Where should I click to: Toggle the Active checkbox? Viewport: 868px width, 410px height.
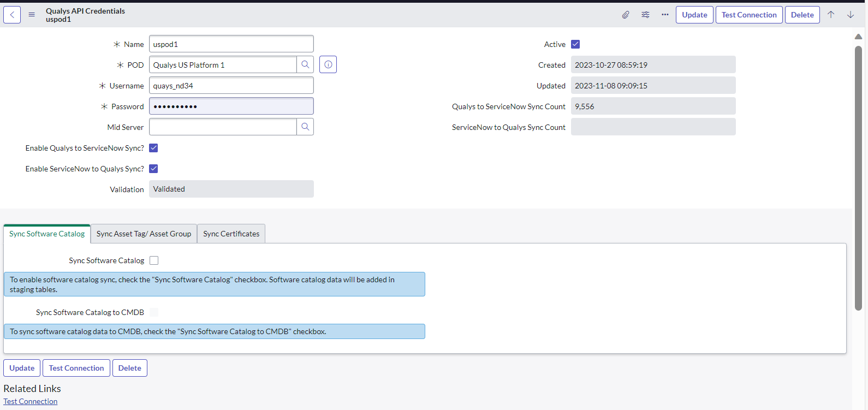click(575, 44)
